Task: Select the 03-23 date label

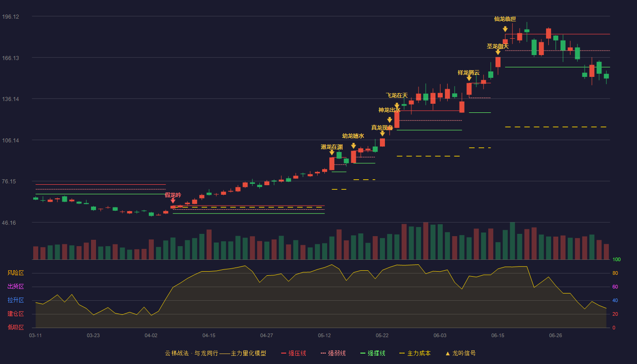Action: (93, 335)
